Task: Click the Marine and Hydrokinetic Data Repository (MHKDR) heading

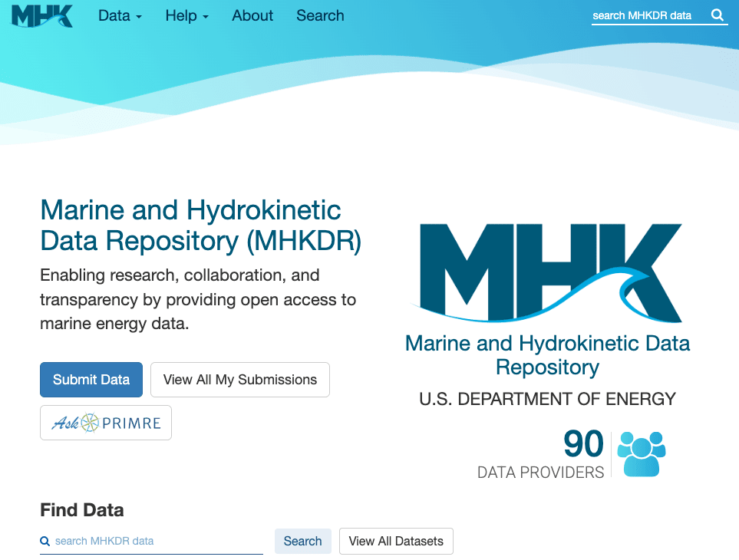Action: tap(201, 225)
